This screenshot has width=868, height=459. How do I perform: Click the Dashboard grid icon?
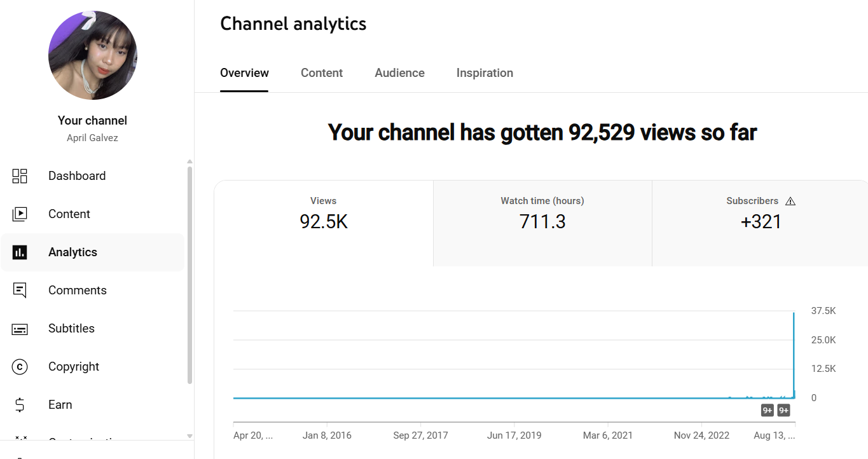tap(20, 176)
